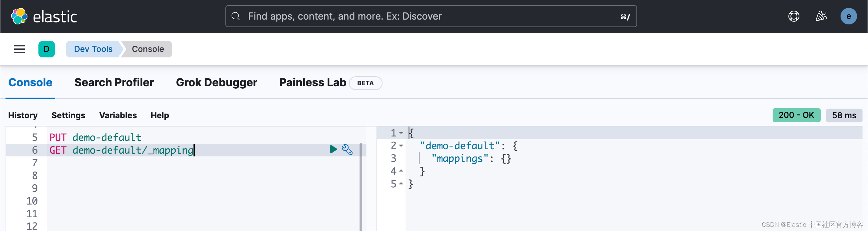The height and width of the screenshot is (231, 868).
Task: Open console Settings
Action: [x=68, y=115]
